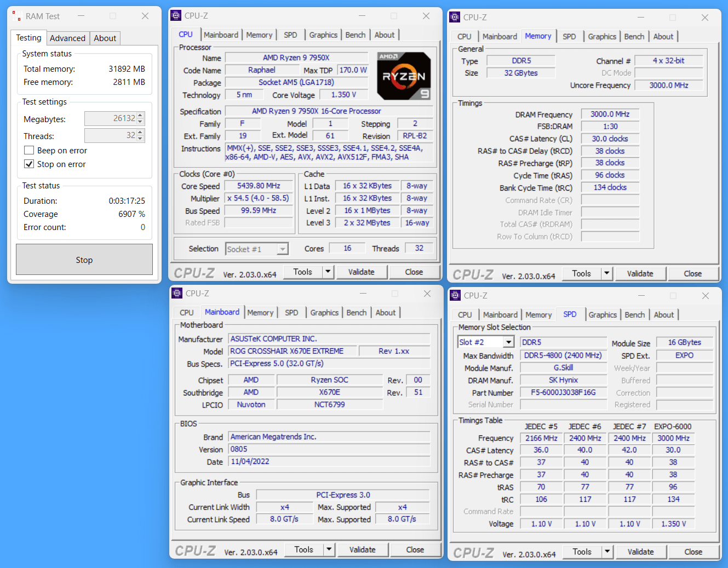Open Graphics tab in Memory tab window

[602, 37]
